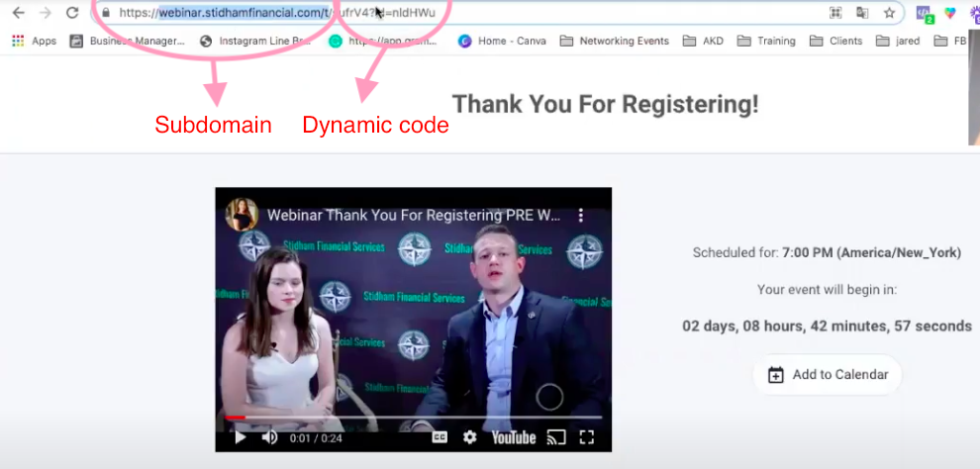980x469 pixels.
Task: Open the QR code icon in address bar
Action: click(x=835, y=13)
